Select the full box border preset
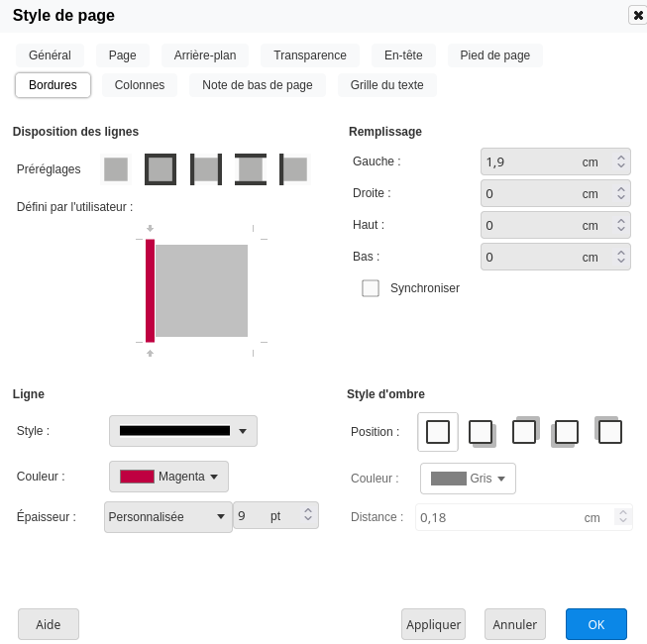The width and height of the screenshot is (647, 644). point(161,169)
